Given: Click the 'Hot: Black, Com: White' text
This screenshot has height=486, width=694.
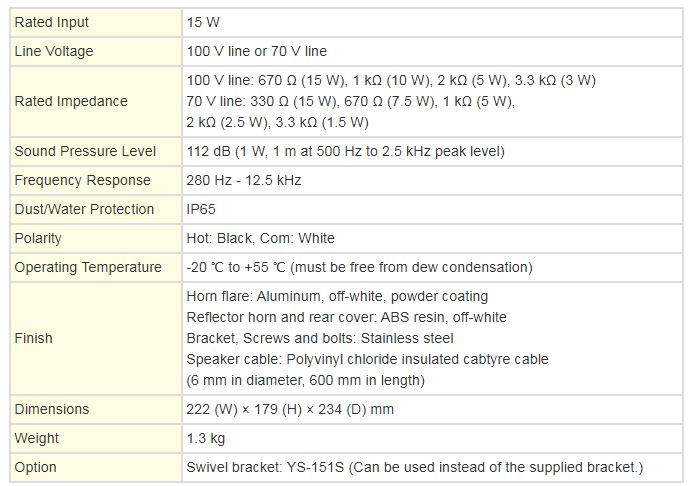Looking at the screenshot, I should (x=261, y=239).
